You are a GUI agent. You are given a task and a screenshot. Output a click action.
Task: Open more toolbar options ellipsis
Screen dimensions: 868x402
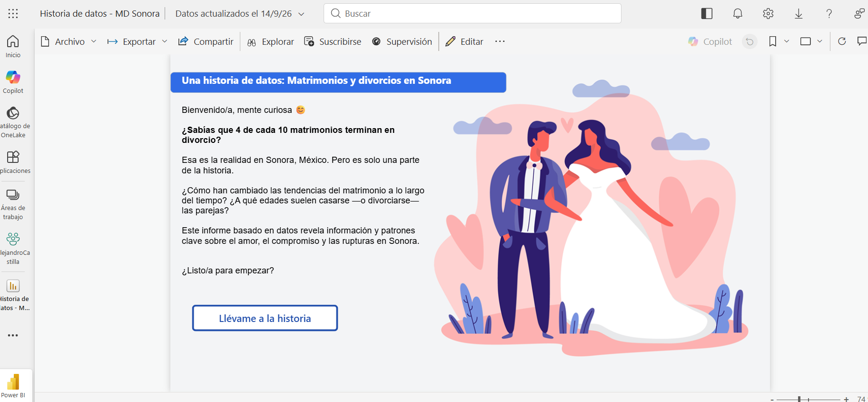coord(500,41)
